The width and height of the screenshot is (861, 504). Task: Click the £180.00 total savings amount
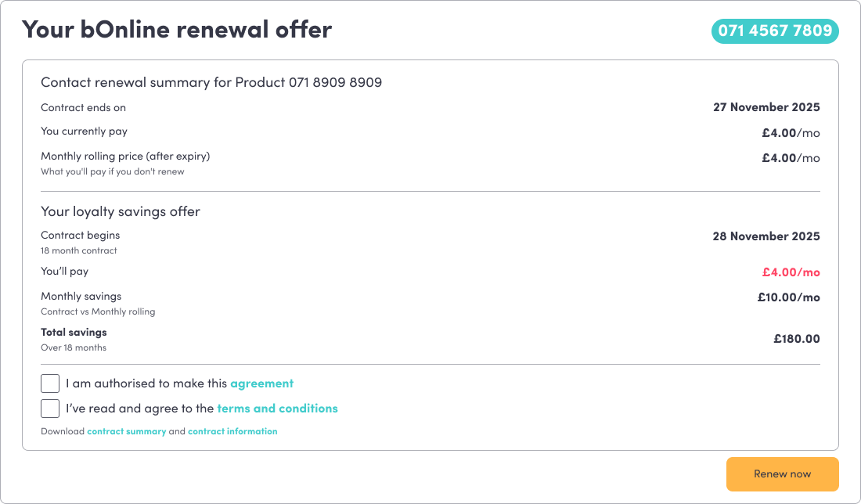click(796, 339)
